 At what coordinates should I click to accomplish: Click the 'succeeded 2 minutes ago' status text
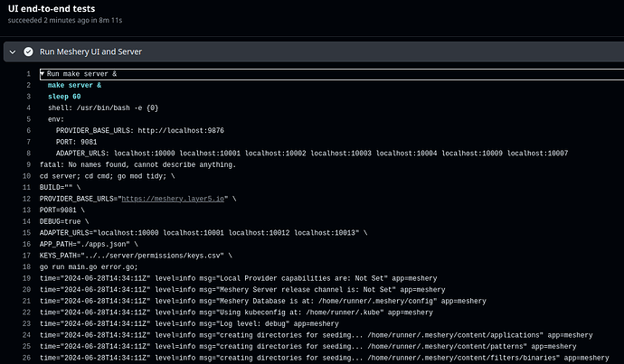click(49, 20)
